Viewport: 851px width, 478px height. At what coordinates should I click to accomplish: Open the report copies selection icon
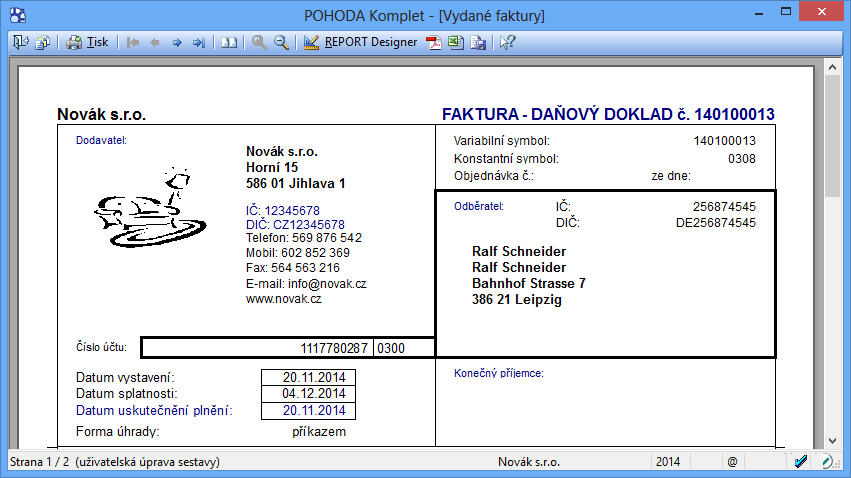click(42, 42)
